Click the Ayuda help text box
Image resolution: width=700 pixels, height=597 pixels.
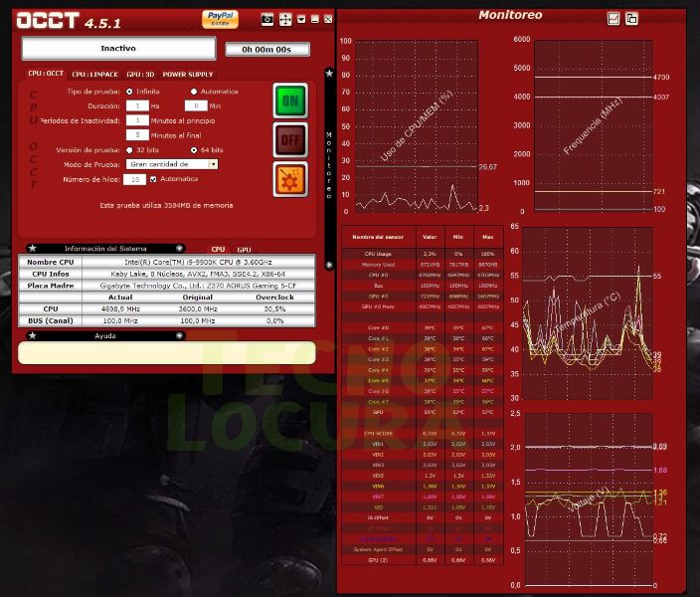pos(166,353)
